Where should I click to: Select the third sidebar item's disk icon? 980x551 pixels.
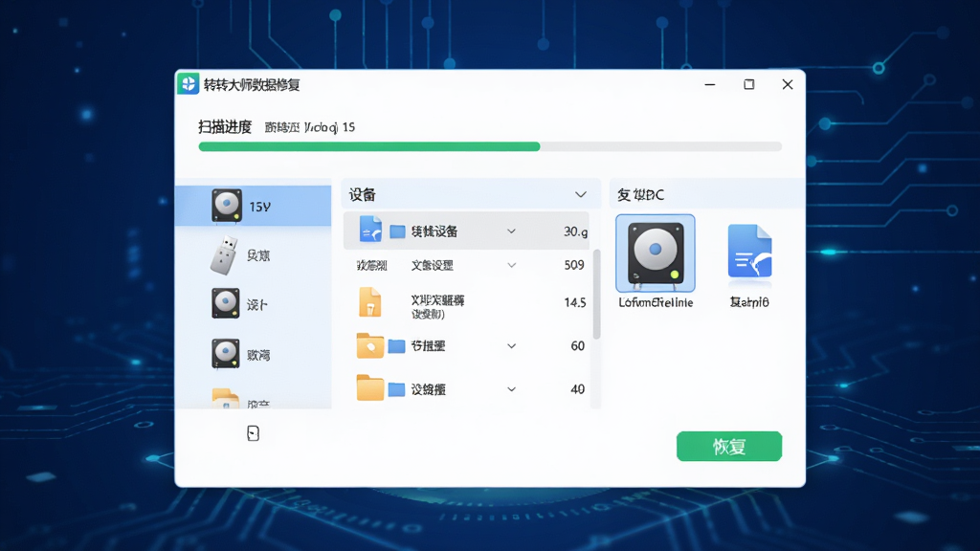click(226, 303)
